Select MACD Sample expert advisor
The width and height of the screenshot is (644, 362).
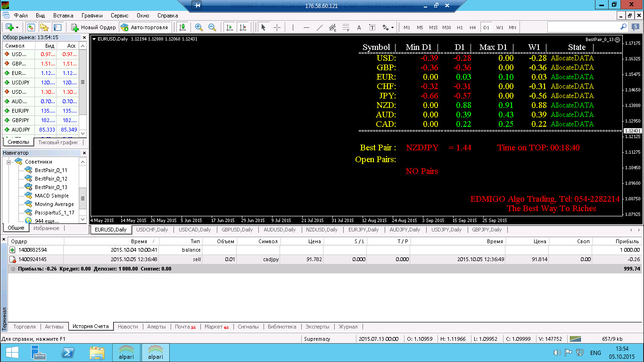tap(51, 196)
